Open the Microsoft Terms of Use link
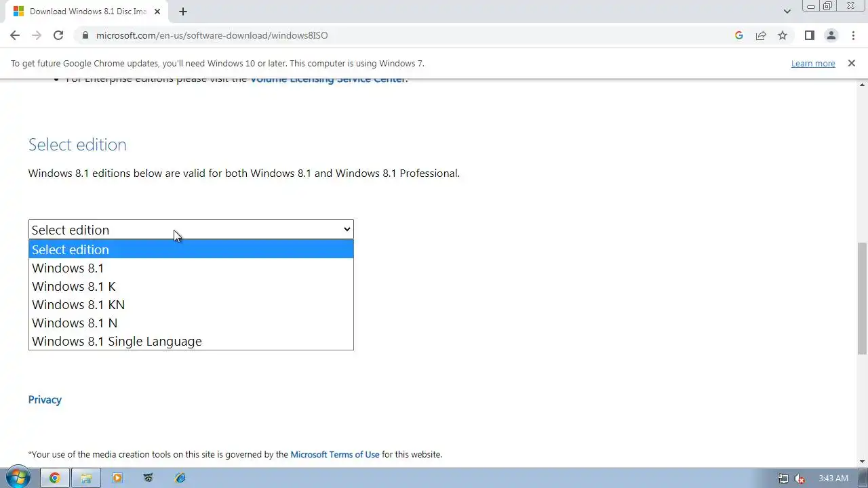Viewport: 868px width, 488px height. click(x=335, y=455)
